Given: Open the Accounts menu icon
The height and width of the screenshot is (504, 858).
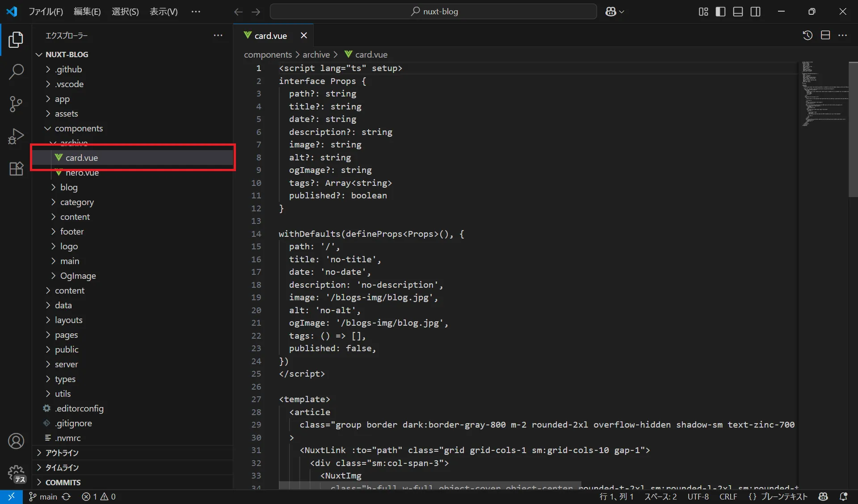Looking at the screenshot, I should tap(16, 441).
